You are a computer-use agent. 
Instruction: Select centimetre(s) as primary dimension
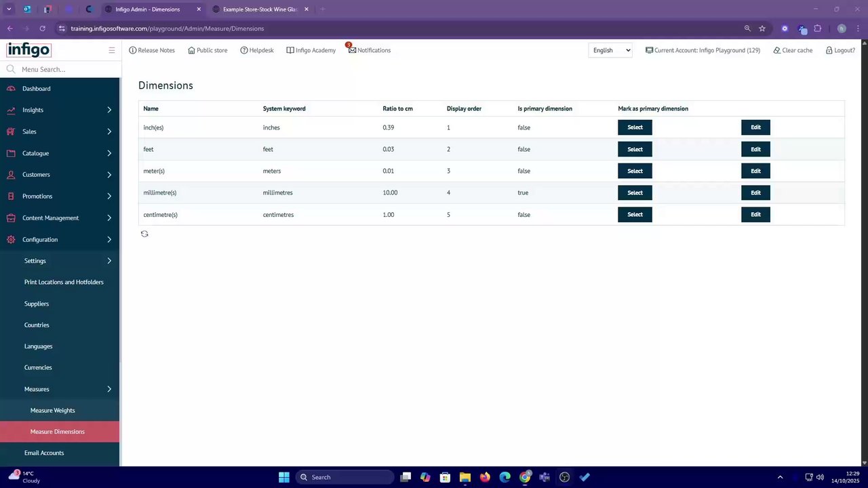tap(635, 214)
